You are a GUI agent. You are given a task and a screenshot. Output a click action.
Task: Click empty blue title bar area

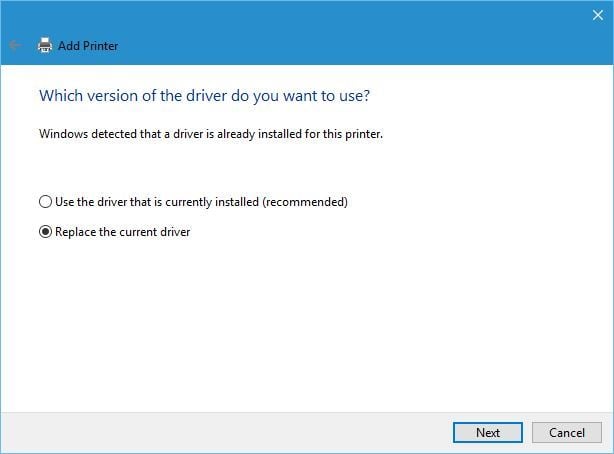coord(352,31)
